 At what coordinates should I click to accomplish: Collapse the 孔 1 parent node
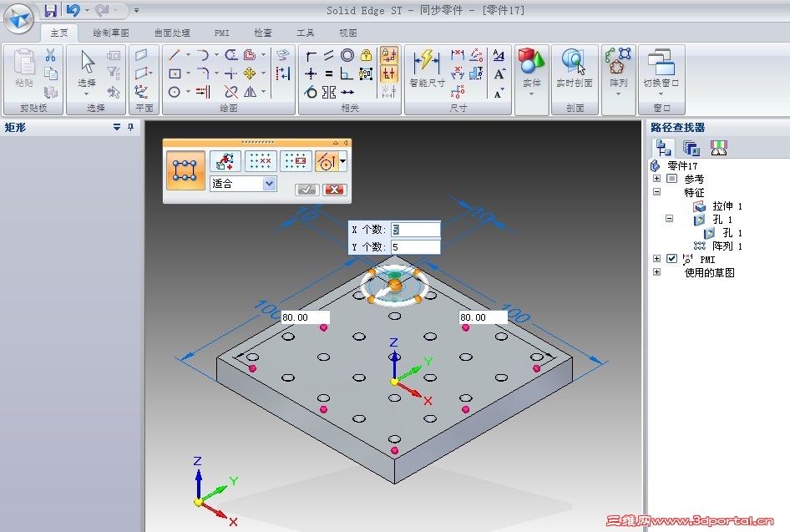click(x=669, y=219)
